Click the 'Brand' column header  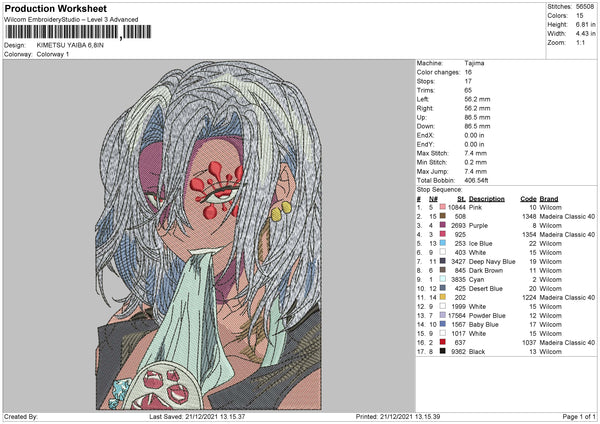click(549, 199)
